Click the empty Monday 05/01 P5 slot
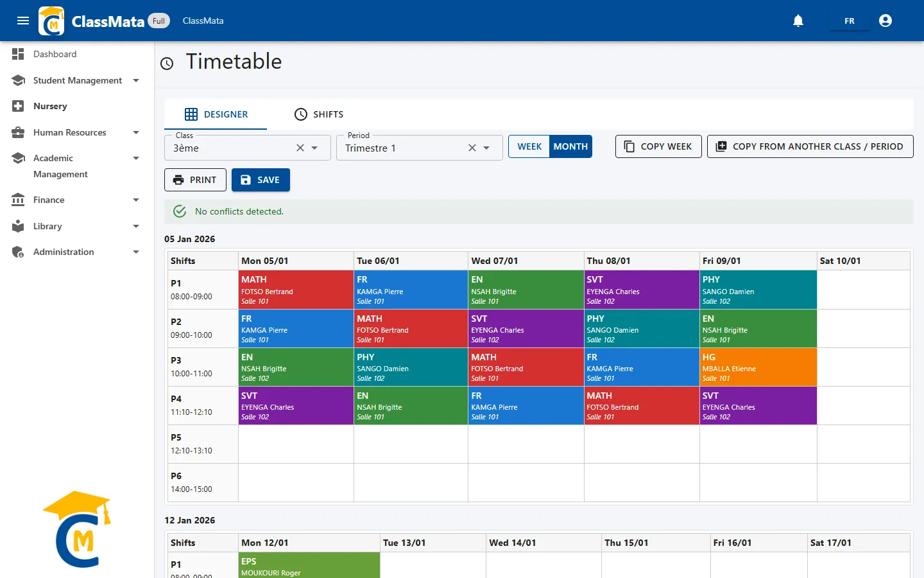Viewport: 924px width, 578px height. (x=296, y=444)
